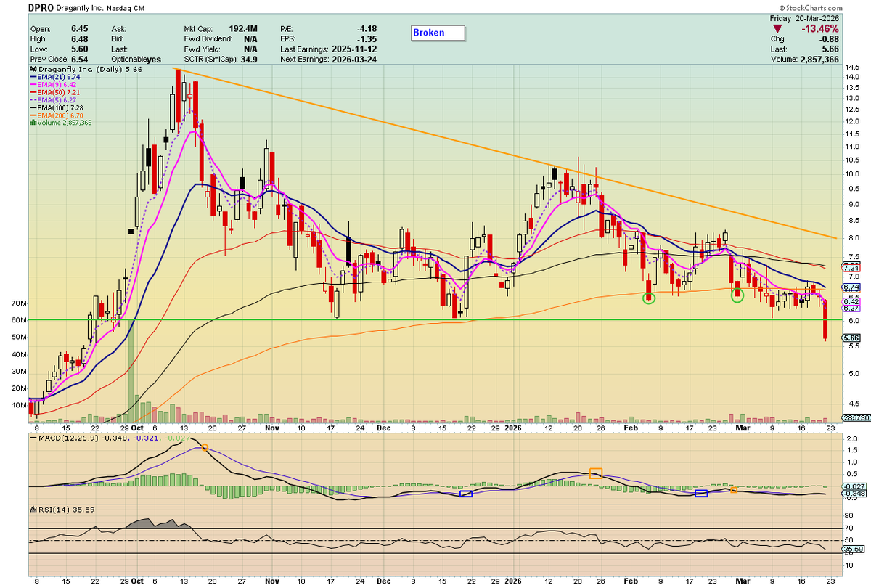The image size is (871, 588).
Task: Click the Chg value -0.88
Action: (x=828, y=40)
